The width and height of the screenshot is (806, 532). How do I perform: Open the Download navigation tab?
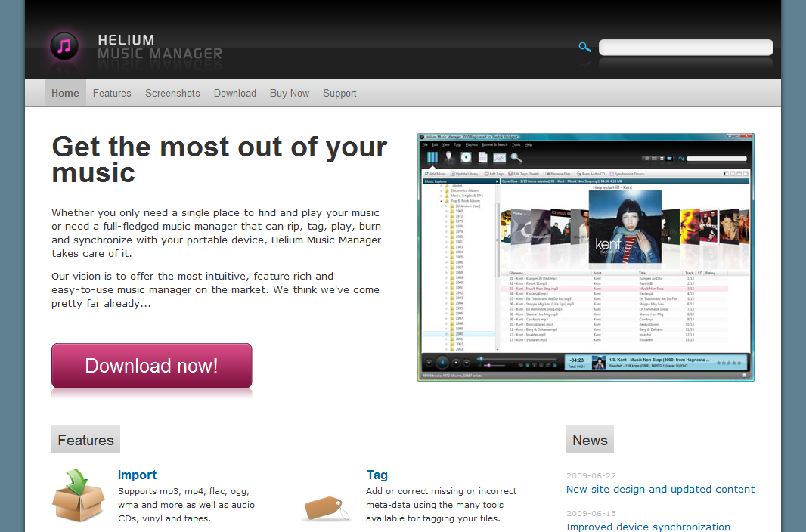click(x=235, y=93)
